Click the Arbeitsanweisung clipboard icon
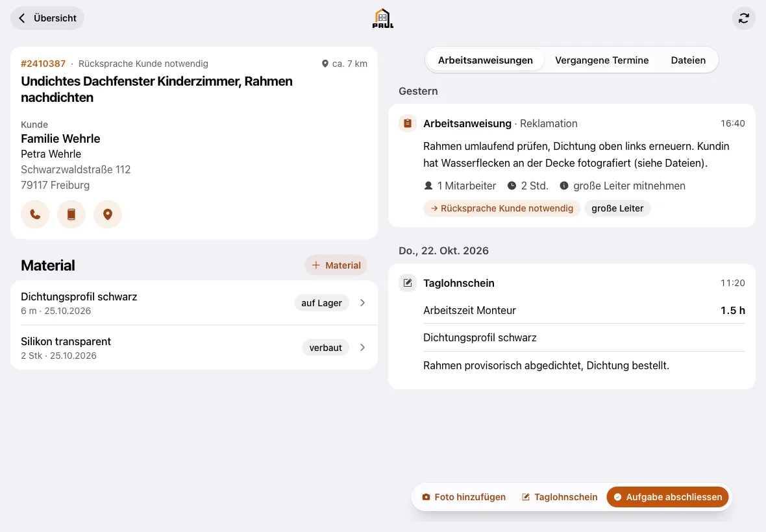 (408, 123)
